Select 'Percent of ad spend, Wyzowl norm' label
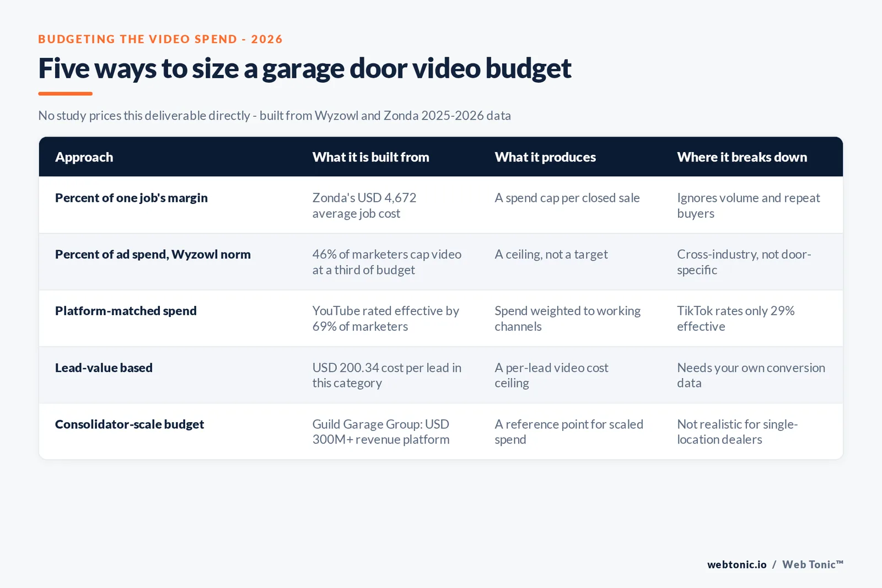The width and height of the screenshot is (882, 588). pyautogui.click(x=153, y=255)
